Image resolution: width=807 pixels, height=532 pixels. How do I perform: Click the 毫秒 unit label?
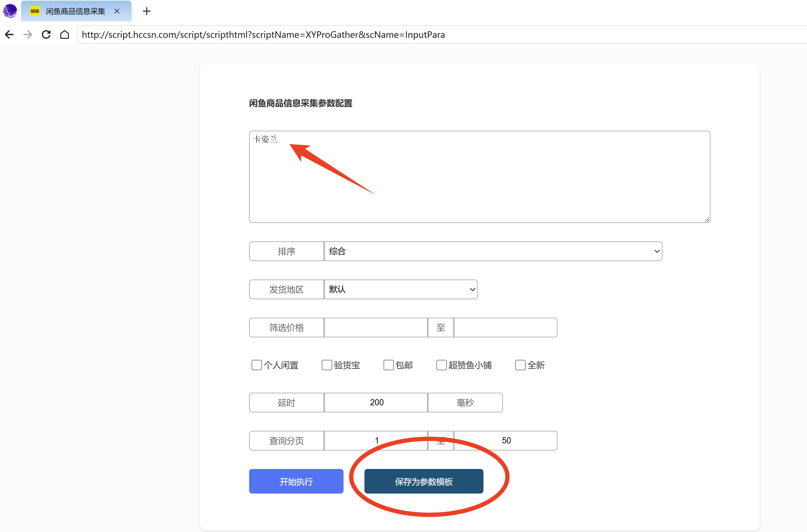point(465,403)
